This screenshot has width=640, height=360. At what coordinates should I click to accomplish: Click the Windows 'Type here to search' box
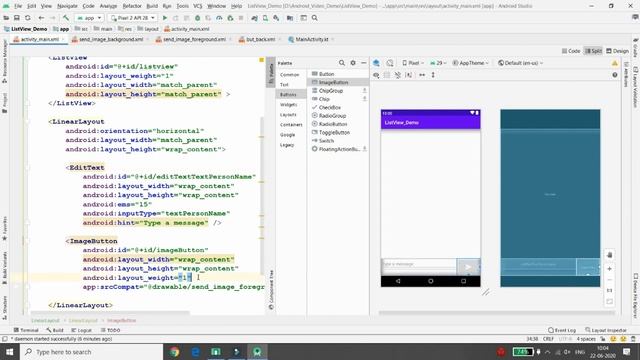[x=91, y=352]
